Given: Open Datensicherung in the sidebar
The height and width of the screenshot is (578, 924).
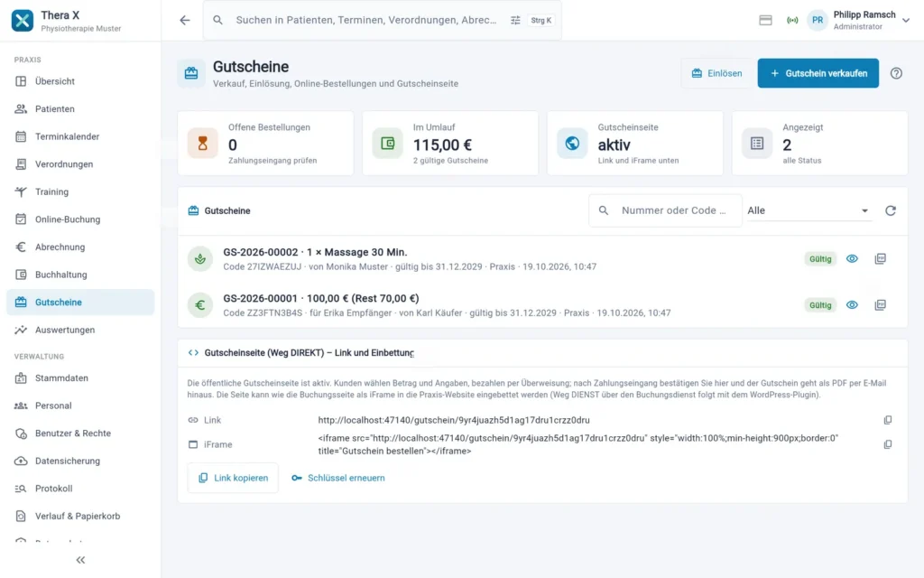Looking at the screenshot, I should click(80, 461).
